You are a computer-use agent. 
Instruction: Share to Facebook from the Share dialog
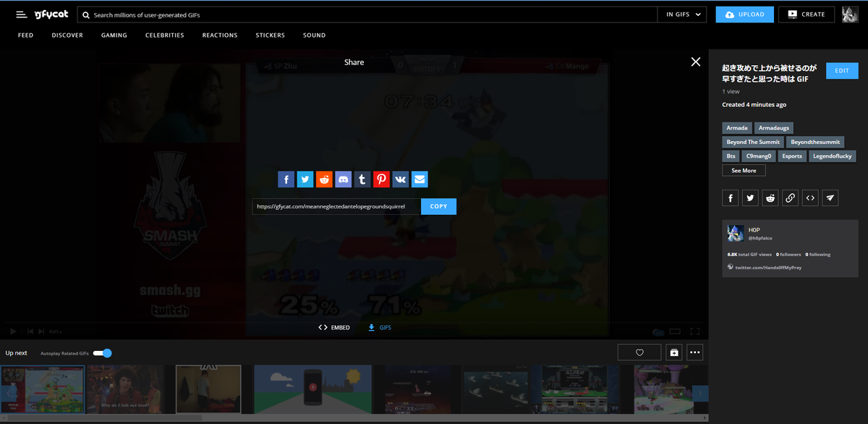coord(286,179)
